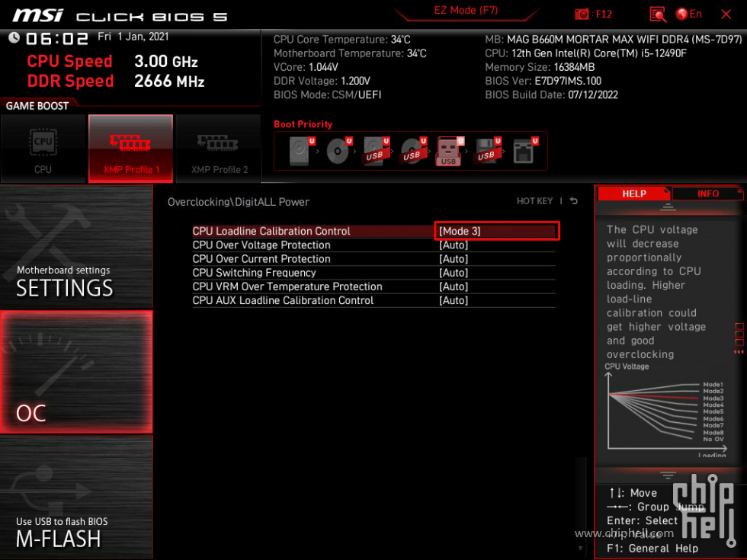The height and width of the screenshot is (560, 747).
Task: Click the Motherboard Temperature reading
Action: coord(350,53)
